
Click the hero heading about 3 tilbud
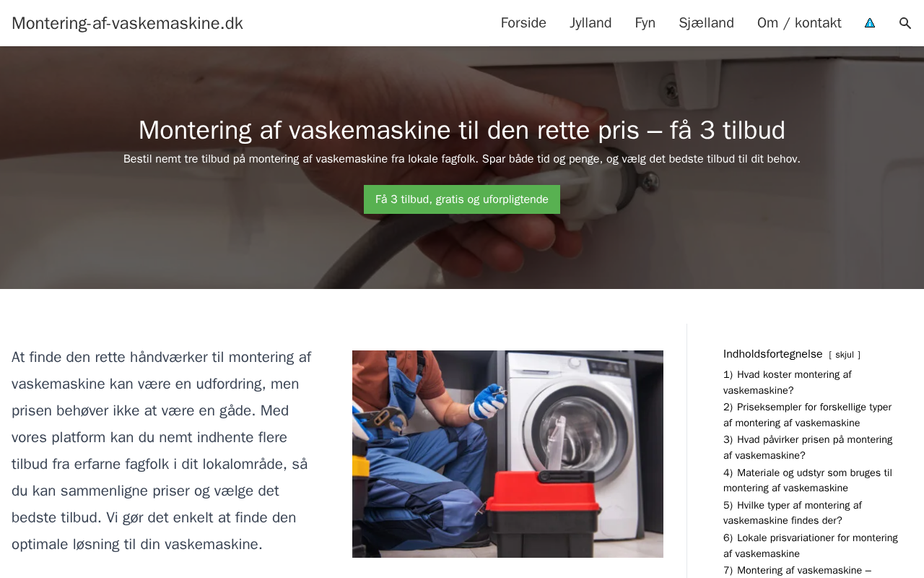462,130
